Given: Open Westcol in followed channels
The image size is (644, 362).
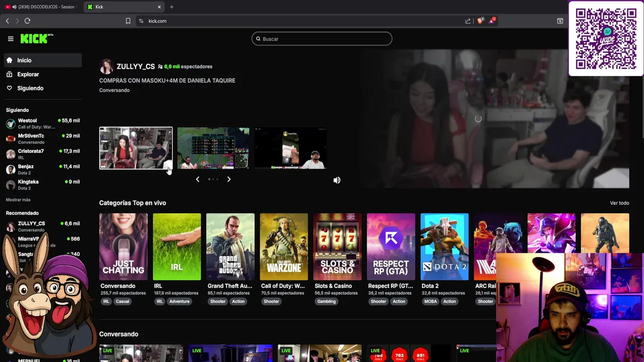Looking at the screenshot, I should (x=43, y=124).
